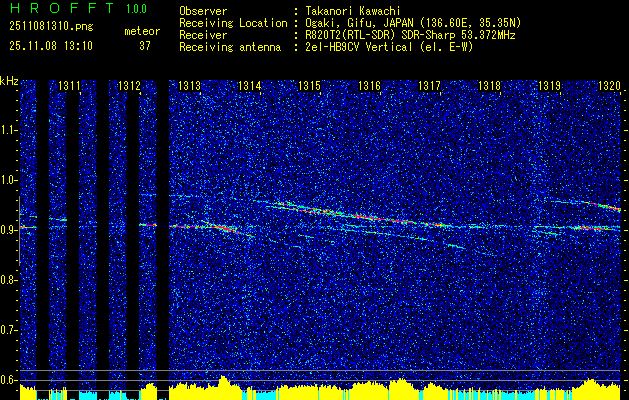Click the 1316 time marker

[x=369, y=85]
